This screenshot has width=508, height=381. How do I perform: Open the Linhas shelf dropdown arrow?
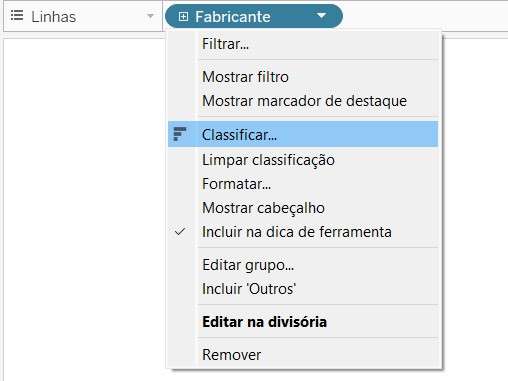point(151,16)
